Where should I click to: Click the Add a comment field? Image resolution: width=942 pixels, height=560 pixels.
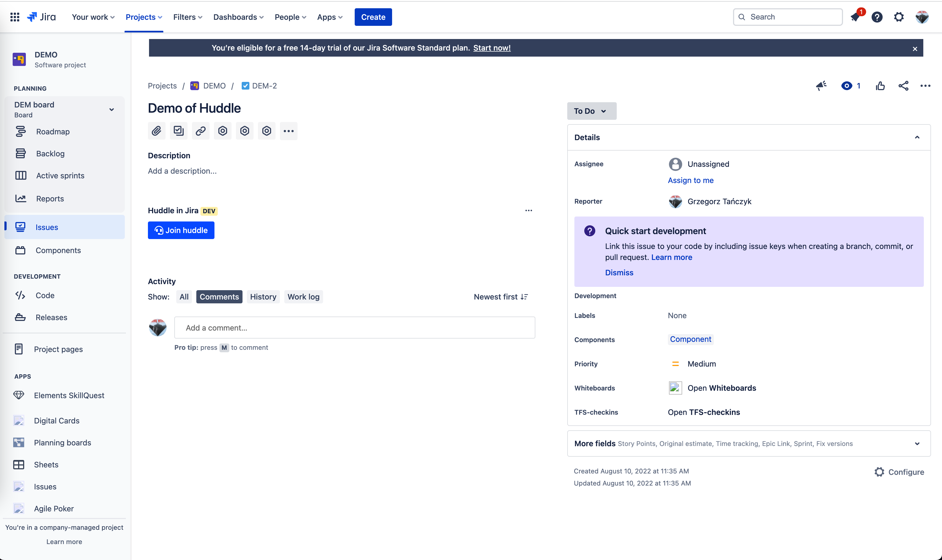(x=354, y=328)
